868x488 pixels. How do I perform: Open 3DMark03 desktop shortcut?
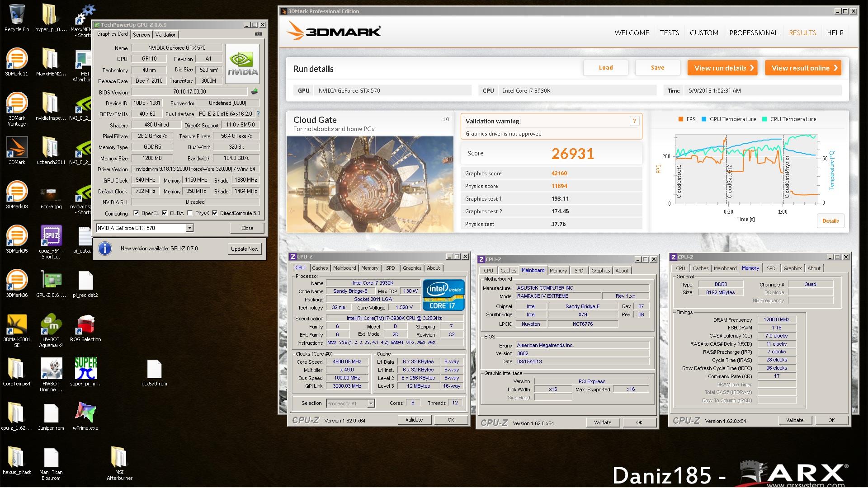(x=17, y=194)
